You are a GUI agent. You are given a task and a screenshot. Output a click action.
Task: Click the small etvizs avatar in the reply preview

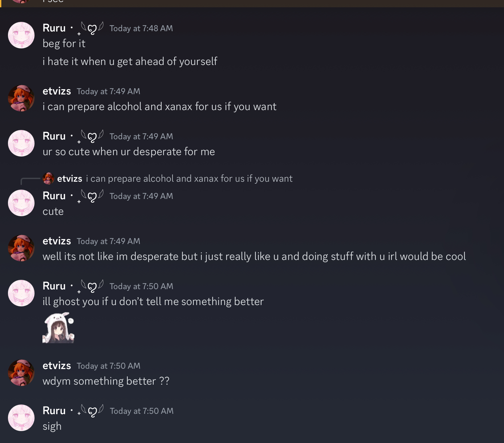pyautogui.click(x=48, y=178)
